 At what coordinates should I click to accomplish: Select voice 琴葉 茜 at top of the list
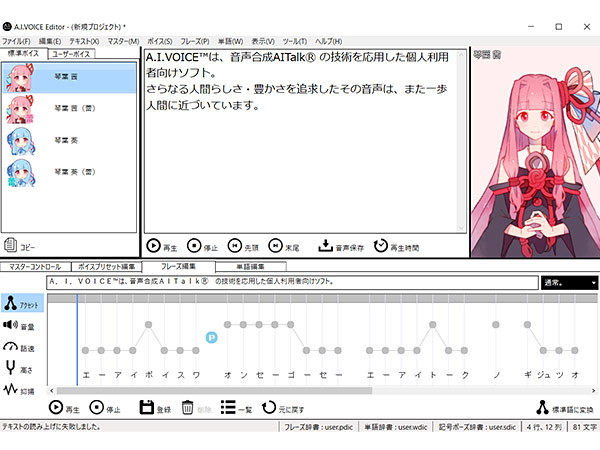pyautogui.click(x=69, y=78)
